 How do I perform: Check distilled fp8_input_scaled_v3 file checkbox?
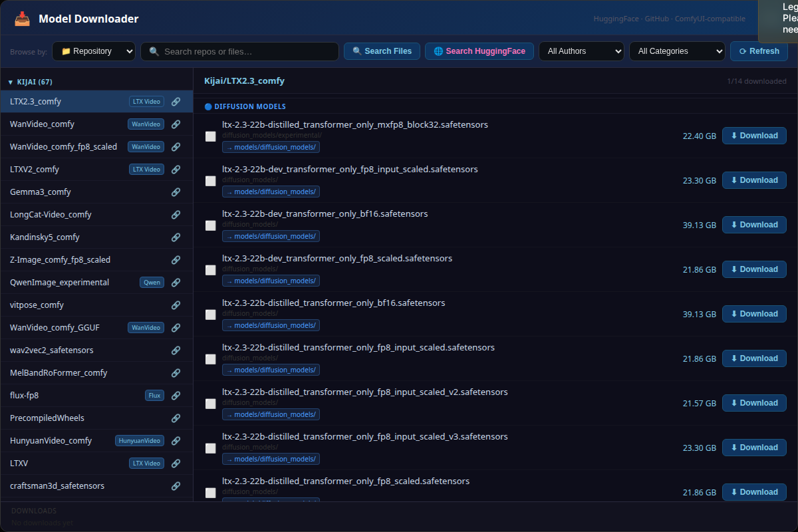(x=210, y=448)
